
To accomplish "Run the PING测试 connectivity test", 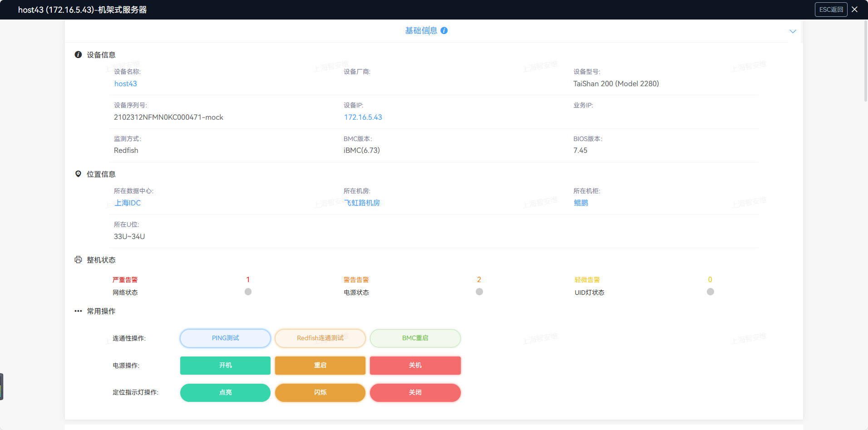I will [x=225, y=338].
